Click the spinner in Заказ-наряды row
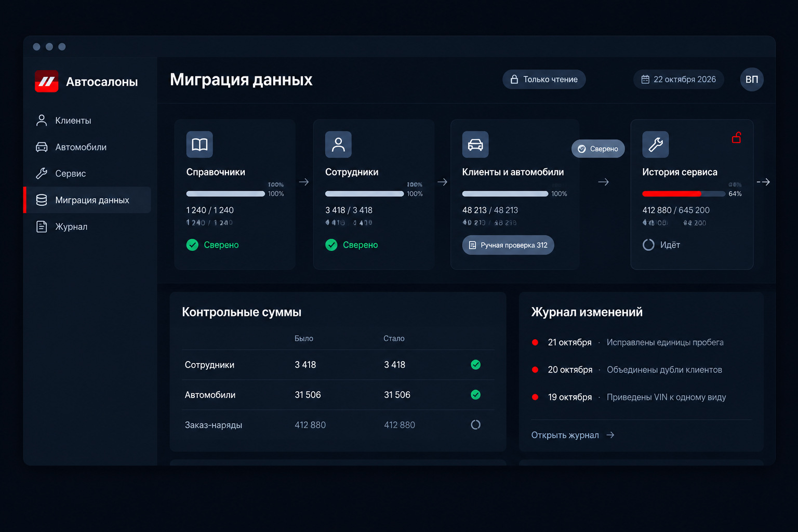Image resolution: width=798 pixels, height=532 pixels. click(x=475, y=425)
